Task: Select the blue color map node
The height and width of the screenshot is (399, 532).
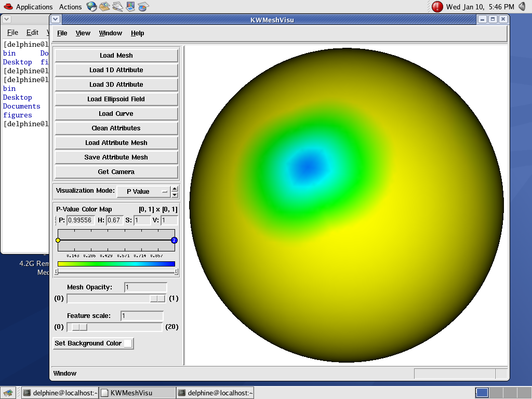Action: [174, 240]
